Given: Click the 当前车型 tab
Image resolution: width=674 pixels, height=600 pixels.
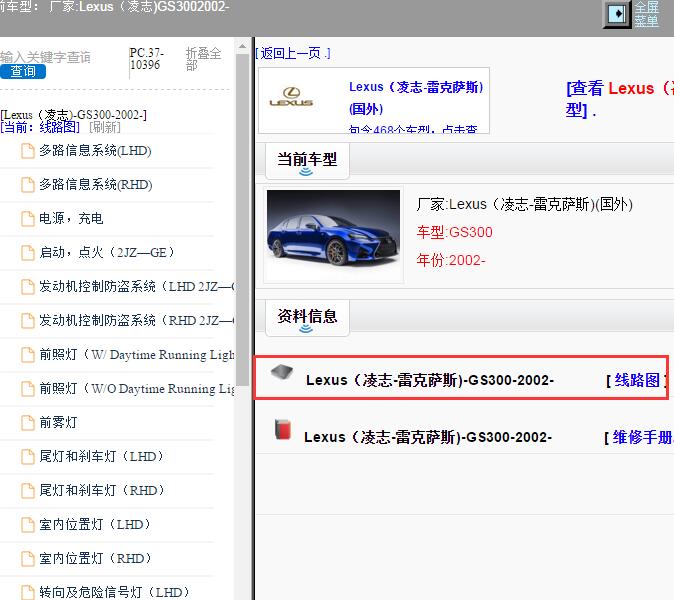Looking at the screenshot, I should pos(307,160).
